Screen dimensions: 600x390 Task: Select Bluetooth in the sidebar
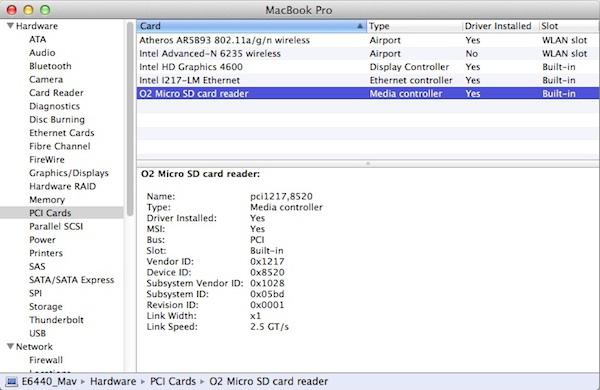point(50,66)
